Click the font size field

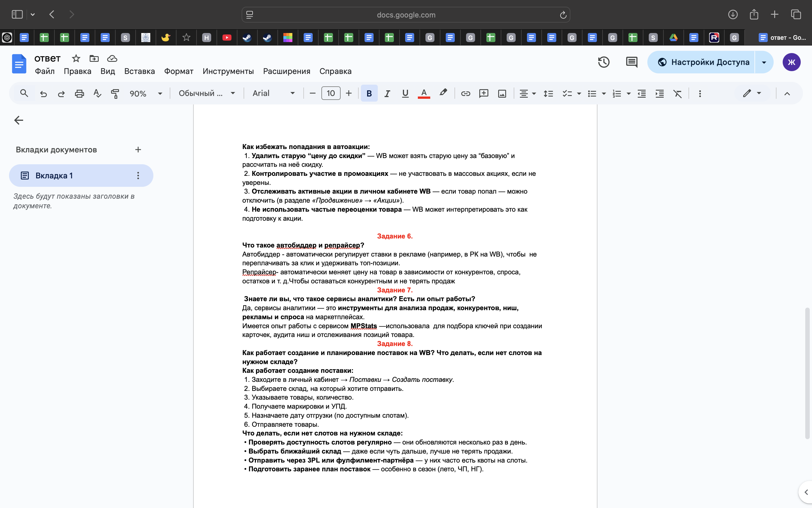[x=331, y=93]
